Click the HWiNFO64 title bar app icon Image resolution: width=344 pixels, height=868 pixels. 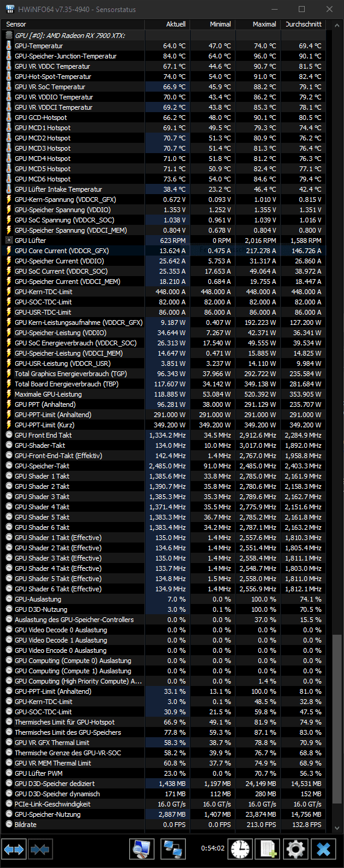[9, 10]
